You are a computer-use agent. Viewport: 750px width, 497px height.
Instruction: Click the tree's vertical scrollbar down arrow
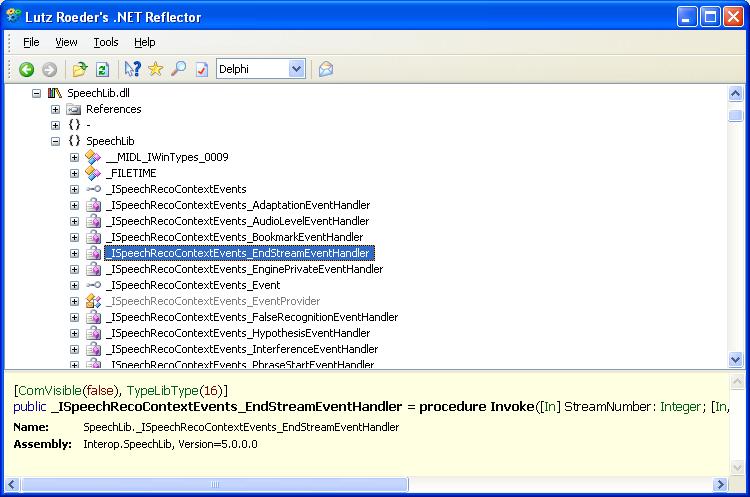[735, 359]
